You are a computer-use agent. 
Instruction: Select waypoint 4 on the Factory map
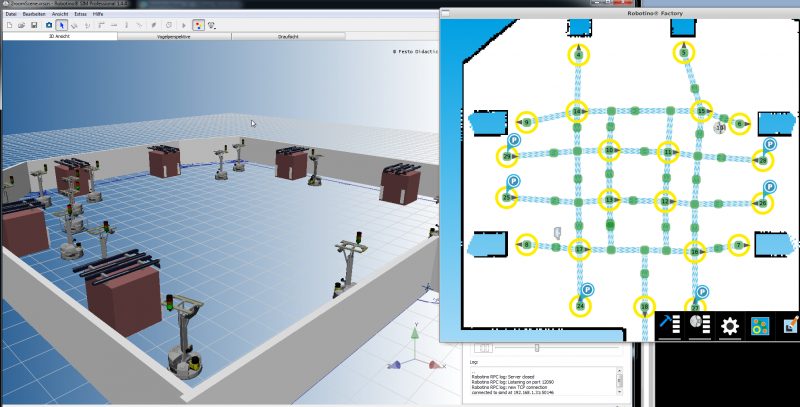[578, 55]
